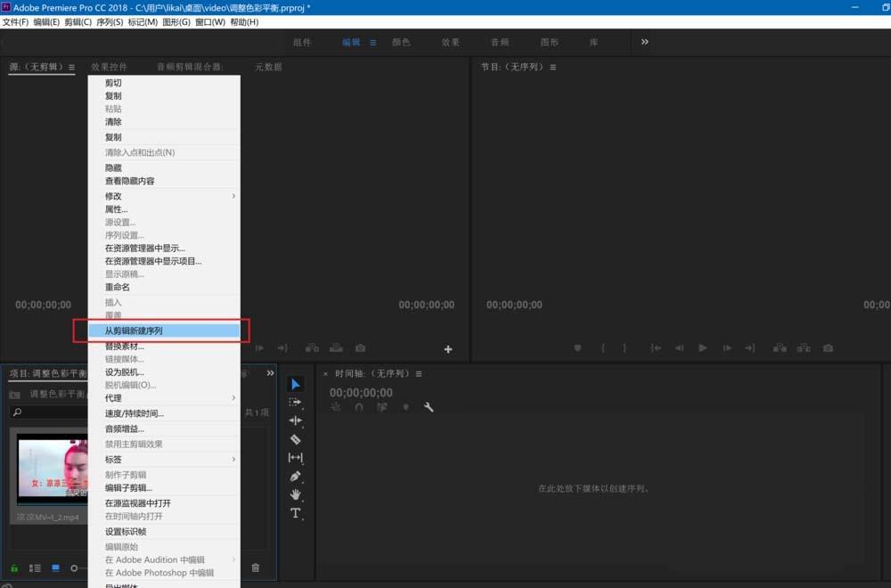The image size is (891, 588).
Task: Open the 在 Adobe Audition 中编辑 submenu
Action: 160,559
